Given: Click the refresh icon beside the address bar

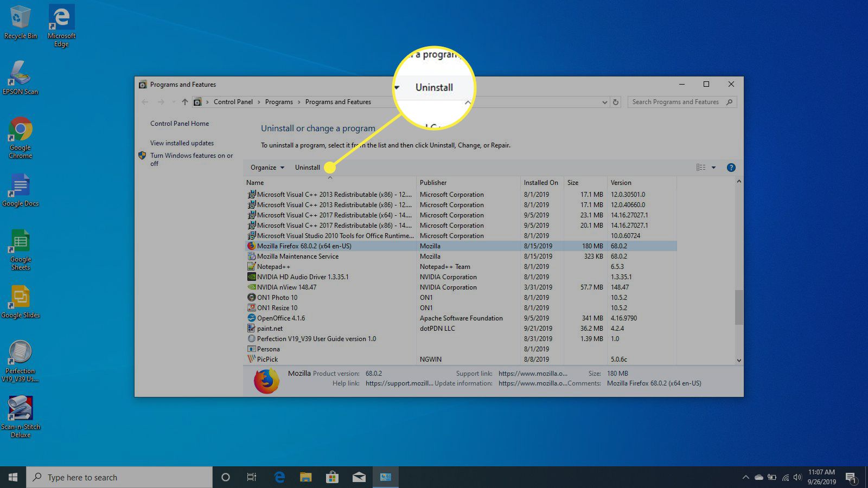Looking at the screenshot, I should click(616, 101).
